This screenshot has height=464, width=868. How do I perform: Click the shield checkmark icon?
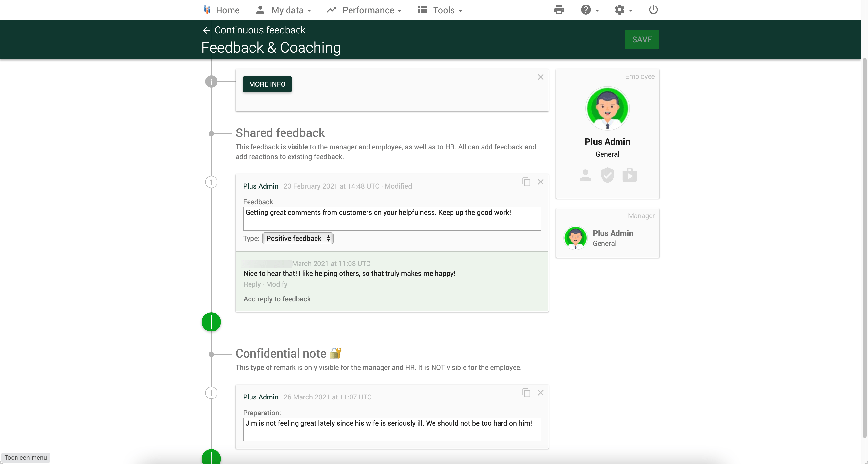click(x=607, y=175)
